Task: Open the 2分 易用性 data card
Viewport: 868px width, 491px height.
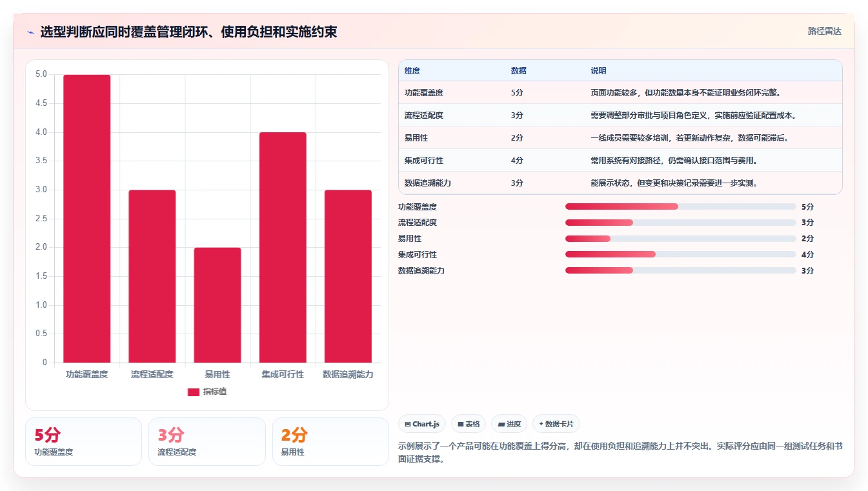Action: coord(330,441)
